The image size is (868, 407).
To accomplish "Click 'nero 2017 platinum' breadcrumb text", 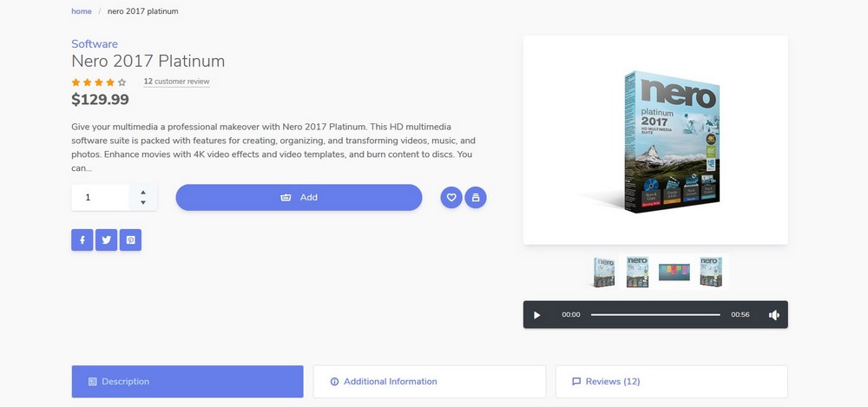I will (x=143, y=11).
